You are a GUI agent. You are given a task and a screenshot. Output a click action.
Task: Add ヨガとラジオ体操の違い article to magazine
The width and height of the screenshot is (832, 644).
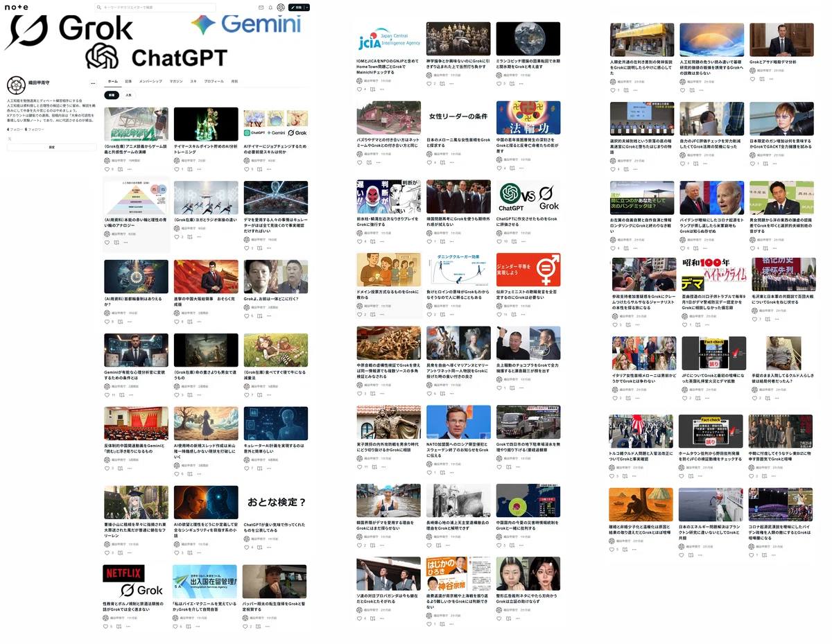click(x=189, y=237)
